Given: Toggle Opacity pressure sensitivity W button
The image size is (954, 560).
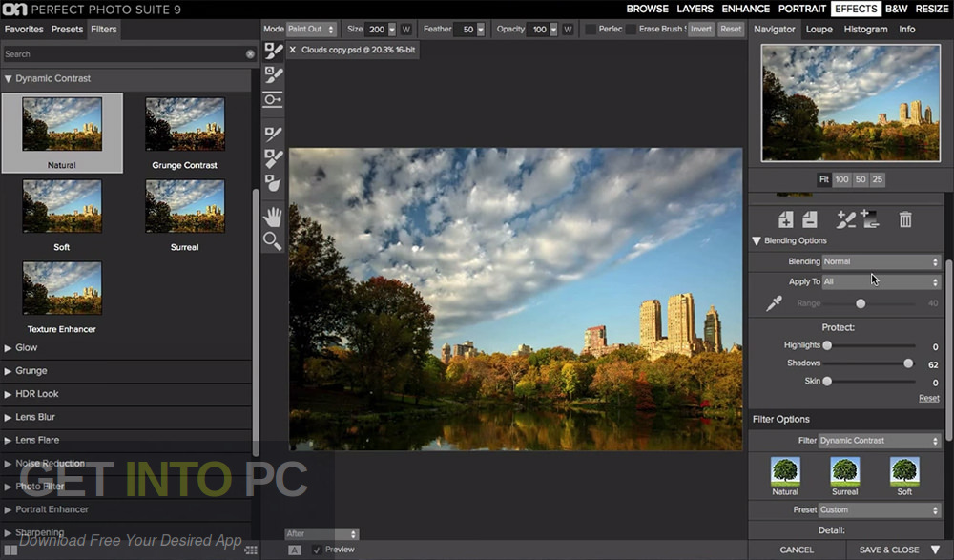Looking at the screenshot, I should [x=568, y=30].
